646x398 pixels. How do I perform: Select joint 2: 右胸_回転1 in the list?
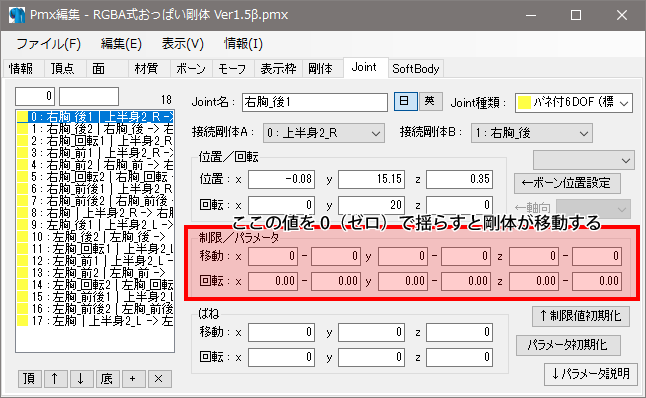coord(95,141)
